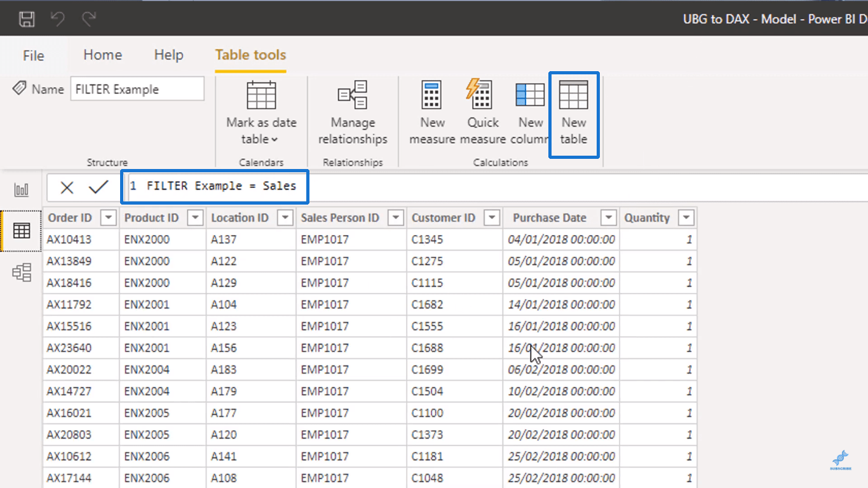
Task: Create a New table
Action: pyautogui.click(x=573, y=113)
